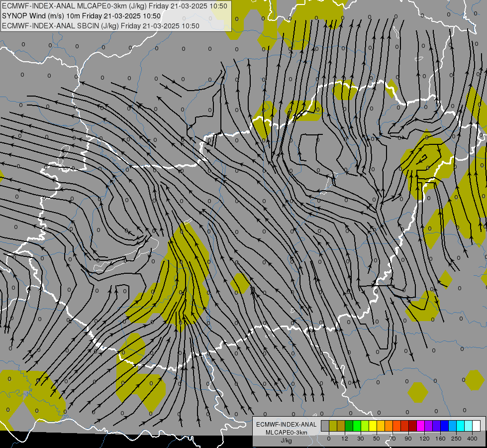Image resolution: width=487 pixels, height=448 pixels.
Task: Click the legend value 70
Action: pos(392,439)
